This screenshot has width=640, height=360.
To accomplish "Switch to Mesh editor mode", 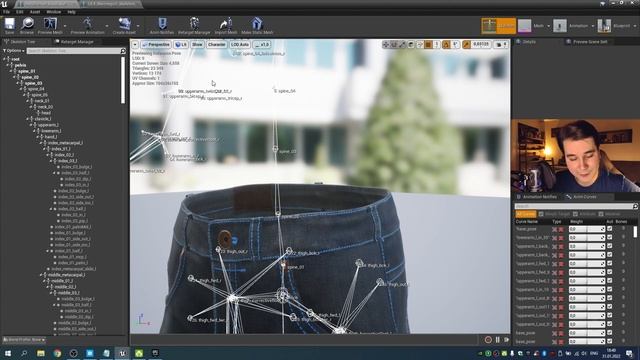I will (531, 26).
